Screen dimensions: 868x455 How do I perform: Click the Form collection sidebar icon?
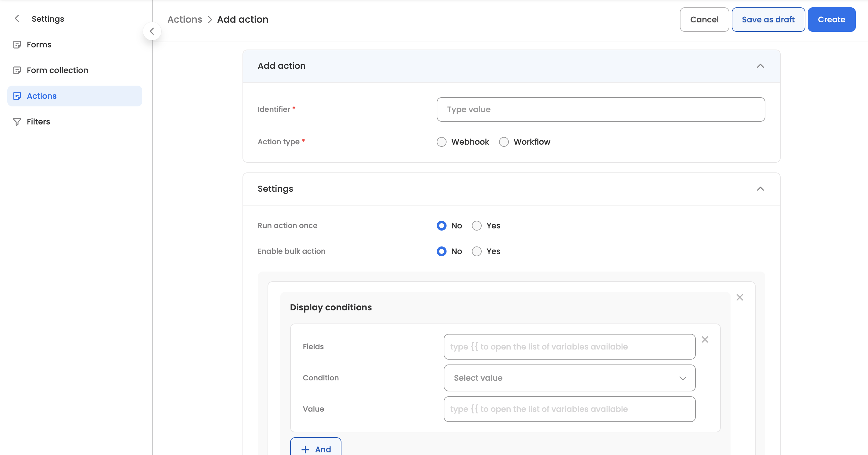click(x=17, y=70)
